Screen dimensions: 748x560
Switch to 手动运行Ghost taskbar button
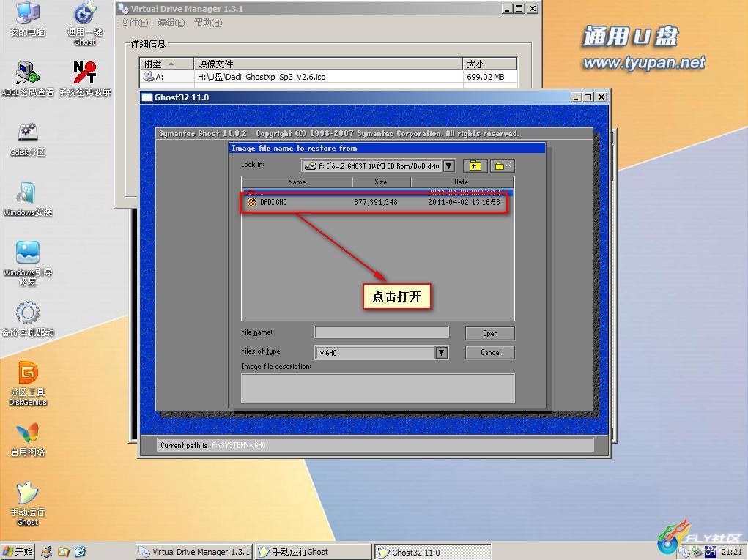click(313, 552)
